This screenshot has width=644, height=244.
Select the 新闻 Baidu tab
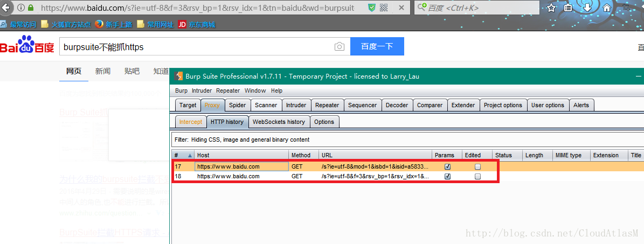coord(103,71)
